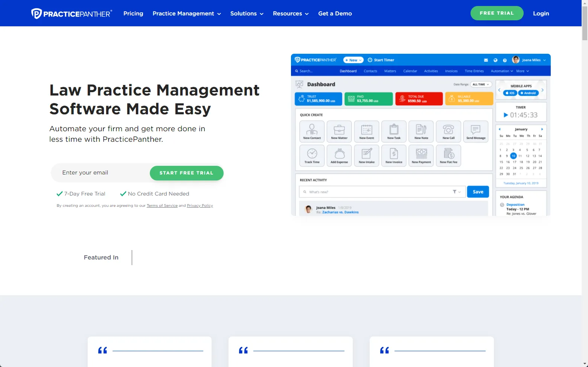Expand the Solutions navigation menu

point(247,14)
